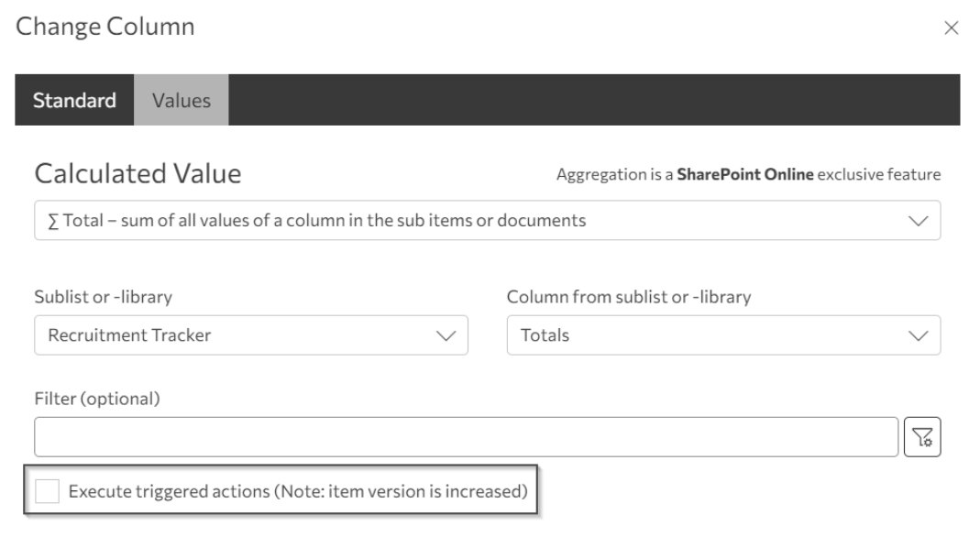Image resolution: width=980 pixels, height=548 pixels.
Task: Click 'Column from sublist or -library' label
Action: (629, 297)
